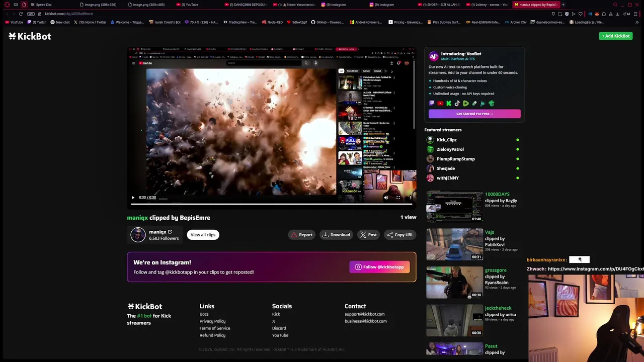The image size is (644, 362).
Task: Open the video player more options menu
Action: pyautogui.click(x=410, y=198)
